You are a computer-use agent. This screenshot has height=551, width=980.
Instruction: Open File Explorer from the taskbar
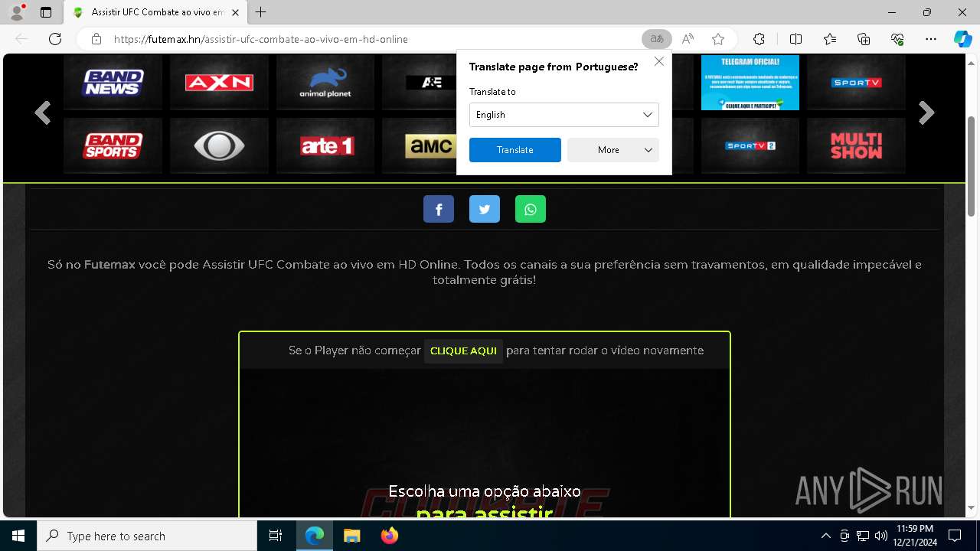click(351, 536)
